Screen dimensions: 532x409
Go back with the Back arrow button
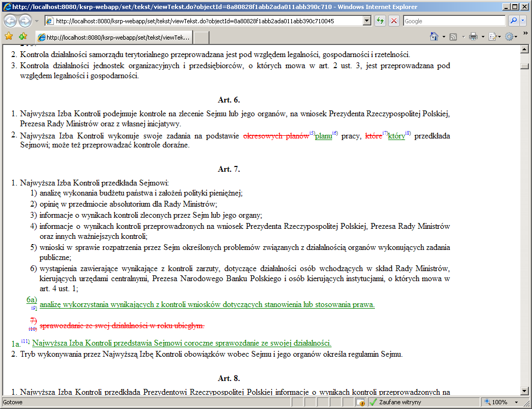pos(10,21)
